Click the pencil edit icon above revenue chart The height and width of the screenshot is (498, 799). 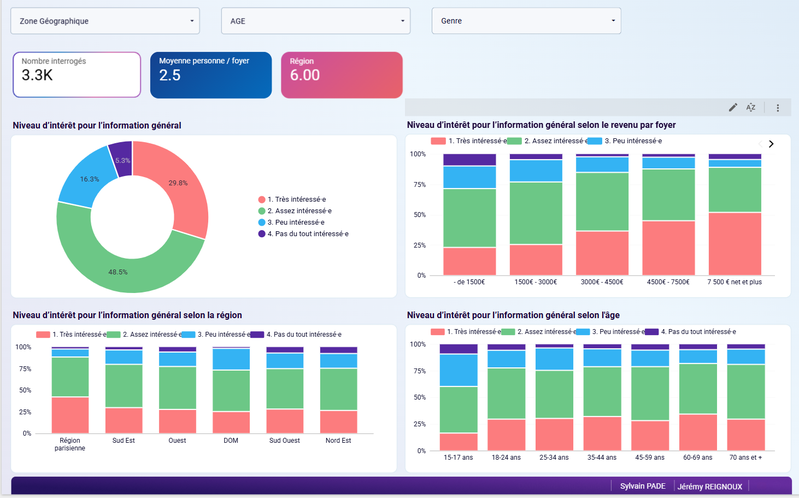(x=732, y=107)
